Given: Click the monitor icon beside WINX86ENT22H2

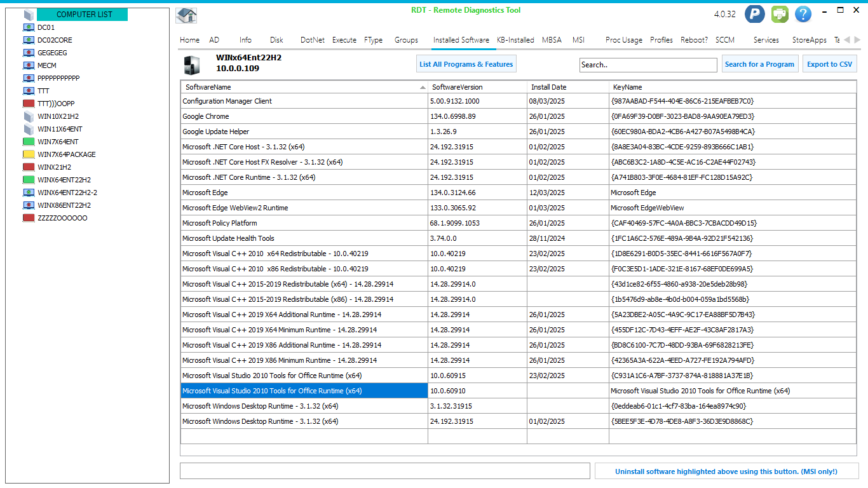Looking at the screenshot, I should coord(29,205).
